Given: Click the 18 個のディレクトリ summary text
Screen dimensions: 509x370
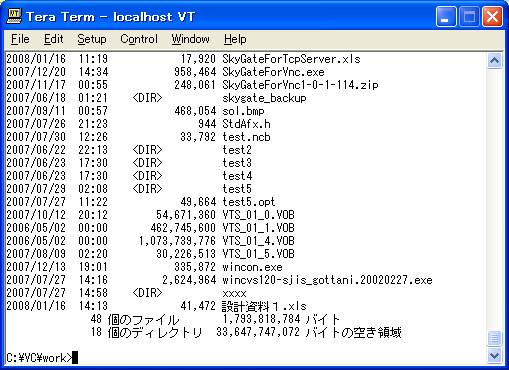Looking at the screenshot, I should 146,332.
